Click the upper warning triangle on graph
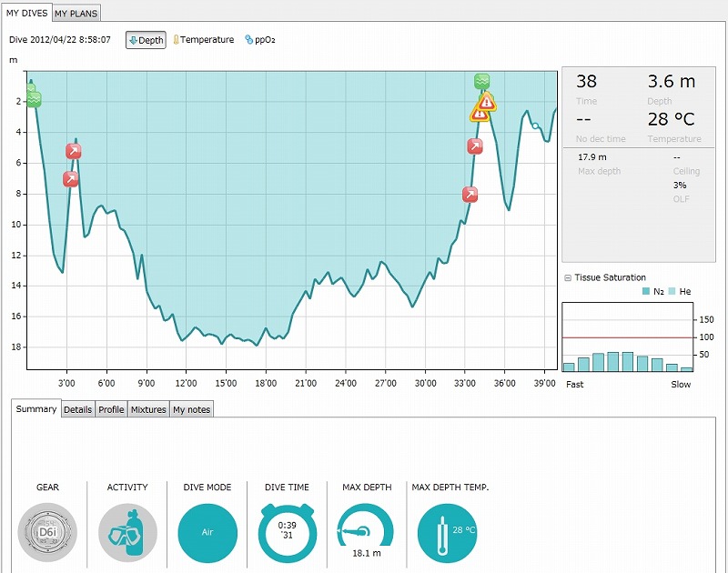Viewport: 728px width, 573px height. 487,101
